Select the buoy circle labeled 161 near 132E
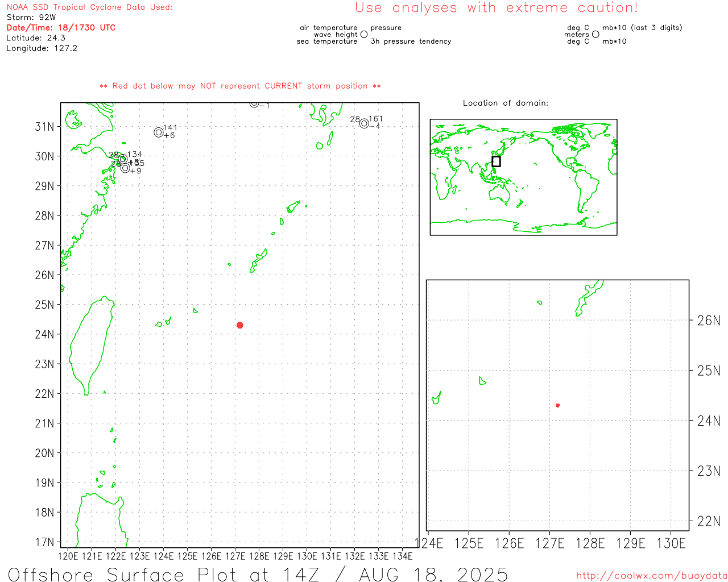 [x=364, y=123]
